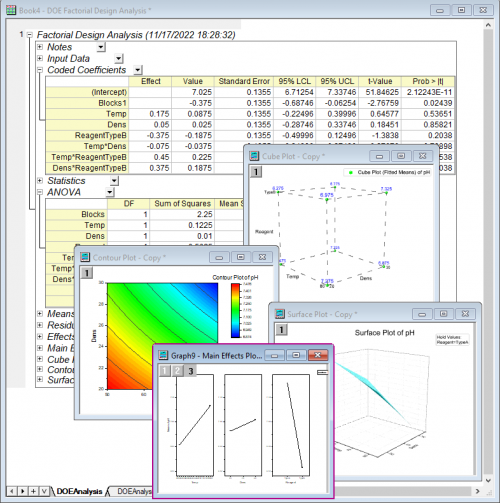The height and width of the screenshot is (503, 500).
Task: Click the Graph9 window title icon
Action: [x=163, y=355]
